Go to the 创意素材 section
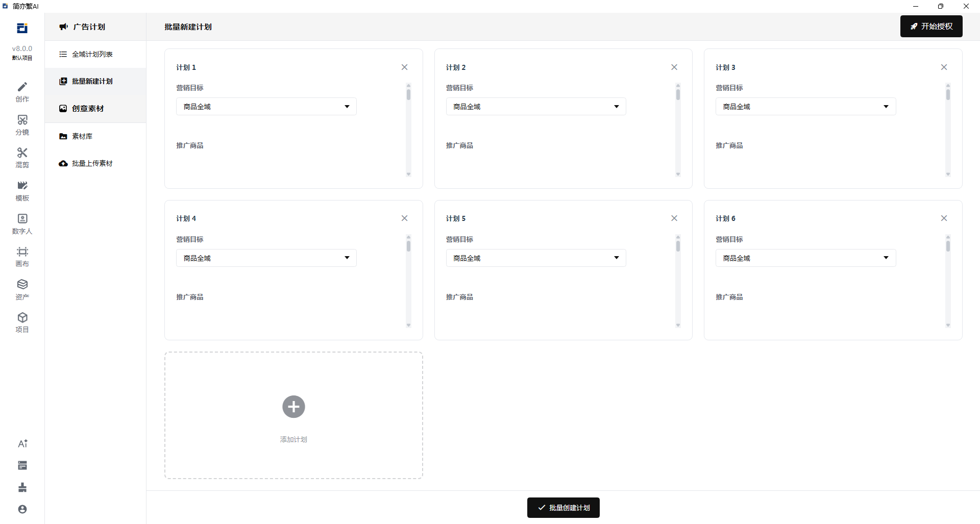Image resolution: width=980 pixels, height=524 pixels. click(x=95, y=109)
